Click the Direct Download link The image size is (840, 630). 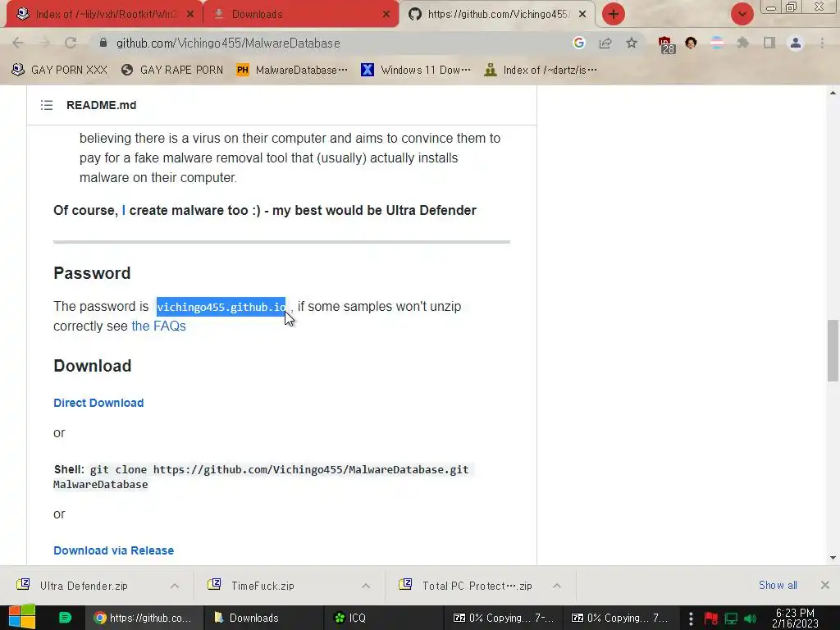coord(98,403)
